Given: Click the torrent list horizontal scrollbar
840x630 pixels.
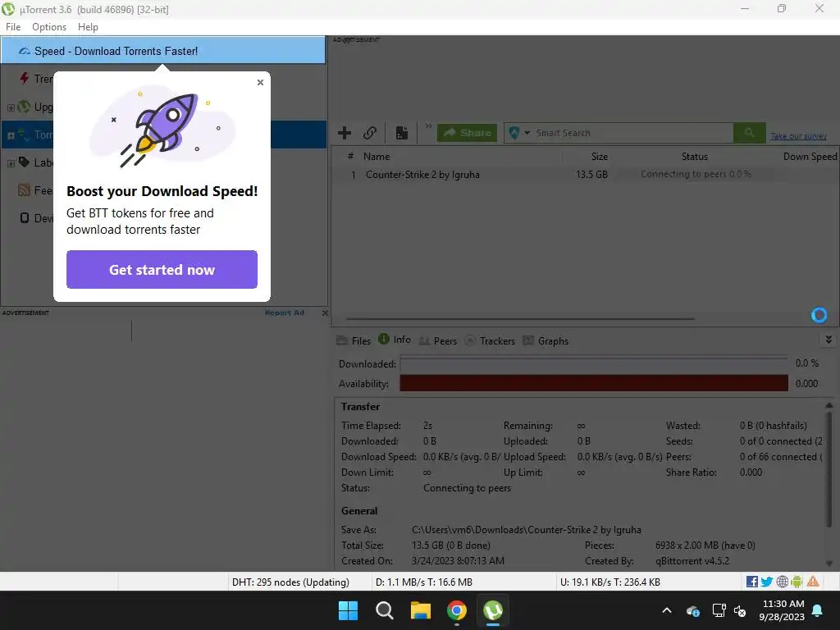Looking at the screenshot, I should (x=519, y=319).
